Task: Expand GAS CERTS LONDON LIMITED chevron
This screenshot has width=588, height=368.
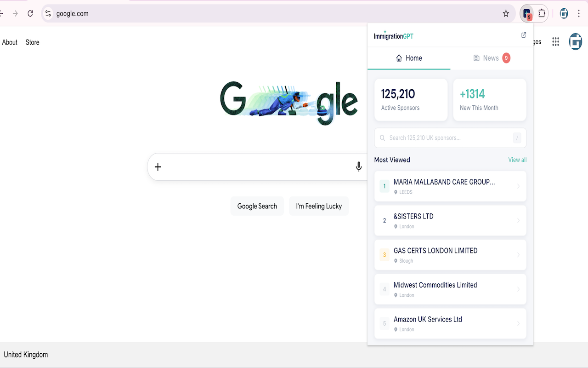Action: pyautogui.click(x=518, y=255)
